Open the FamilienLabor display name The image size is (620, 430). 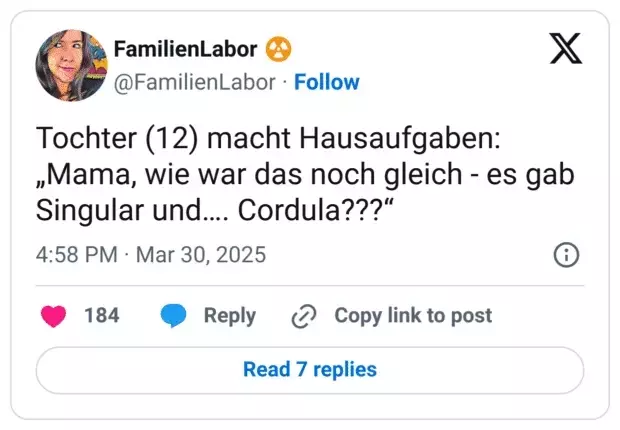pyautogui.click(x=185, y=49)
